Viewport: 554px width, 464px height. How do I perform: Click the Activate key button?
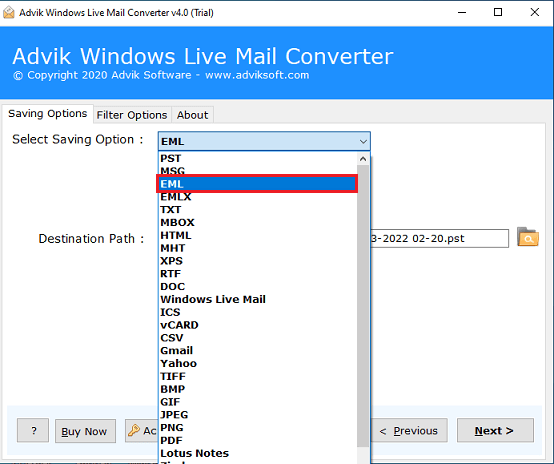coord(142,430)
